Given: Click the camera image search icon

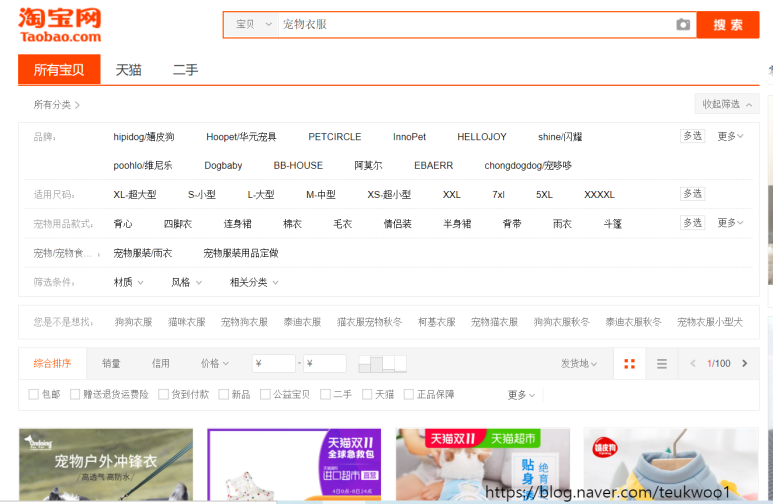Looking at the screenshot, I should tap(683, 24).
